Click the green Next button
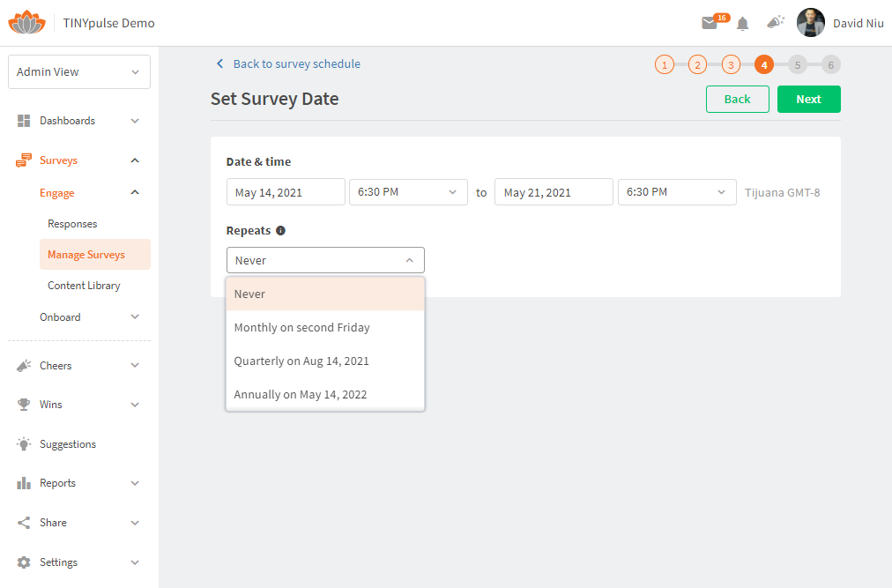Screen dimensions: 892x588 click(x=808, y=99)
